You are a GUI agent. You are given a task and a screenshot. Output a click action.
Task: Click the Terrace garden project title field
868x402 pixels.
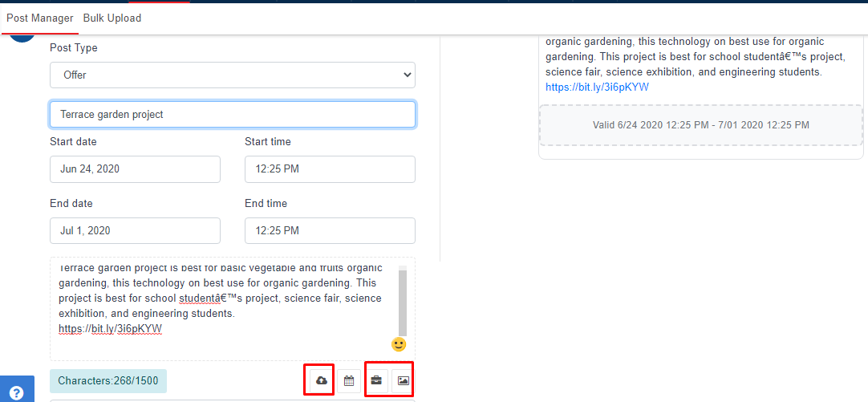233,114
